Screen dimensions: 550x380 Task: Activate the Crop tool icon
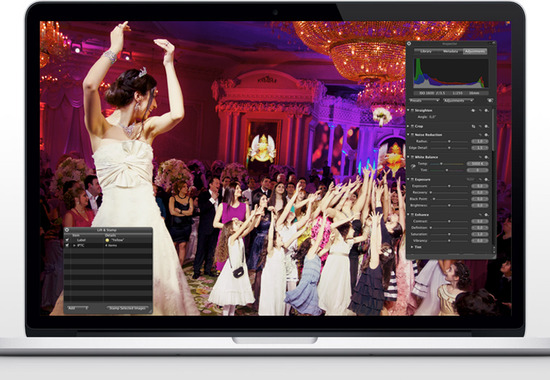pos(474,126)
